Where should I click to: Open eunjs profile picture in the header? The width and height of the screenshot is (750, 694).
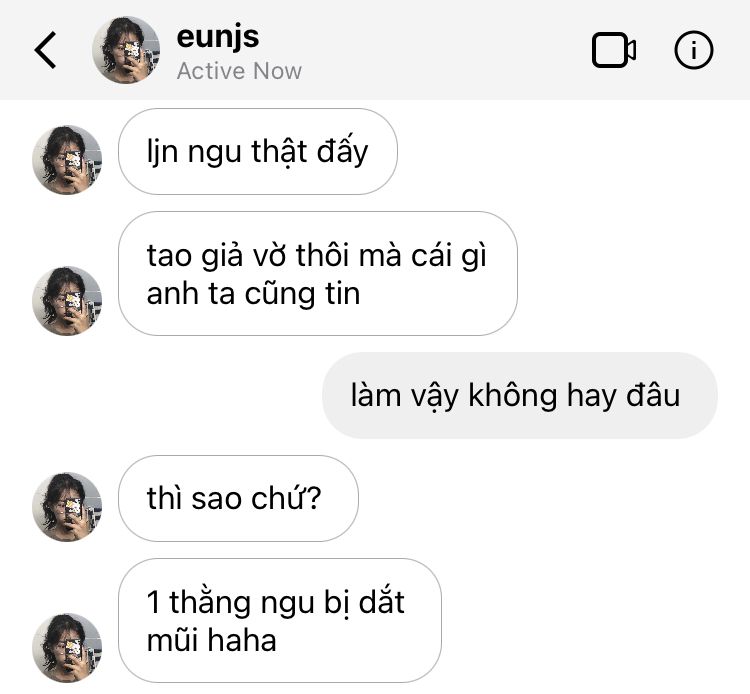(x=126, y=50)
